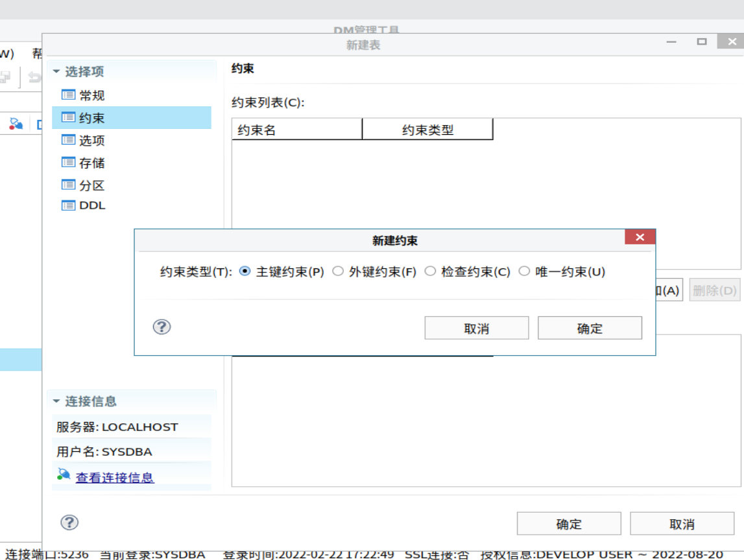Click the 约束名 column header
744x560 pixels.
click(297, 130)
